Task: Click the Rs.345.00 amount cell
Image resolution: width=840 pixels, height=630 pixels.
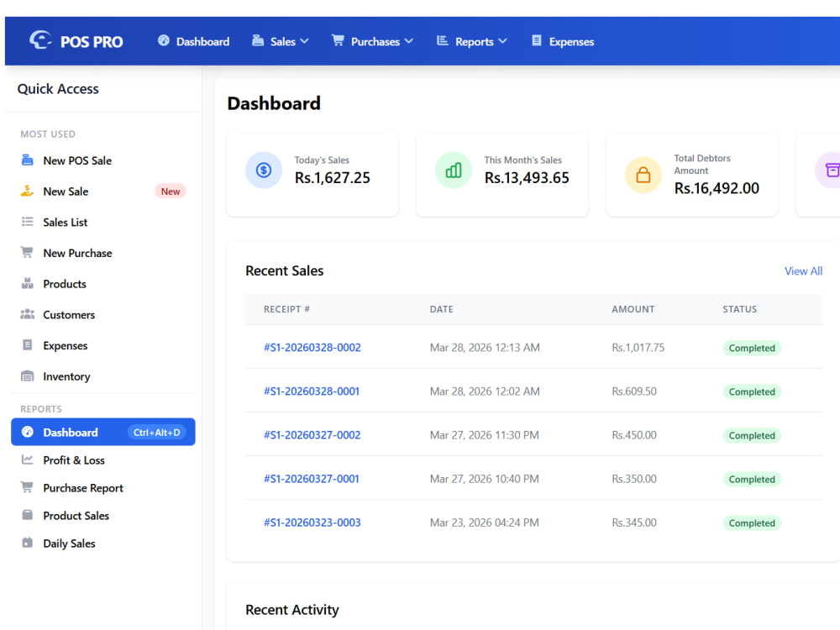Action: coord(634,522)
